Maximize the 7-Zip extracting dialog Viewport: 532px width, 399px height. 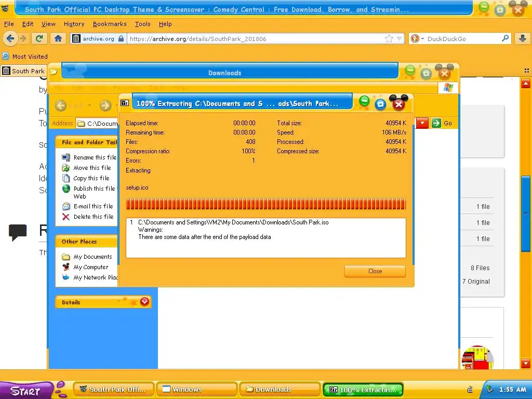click(x=380, y=104)
